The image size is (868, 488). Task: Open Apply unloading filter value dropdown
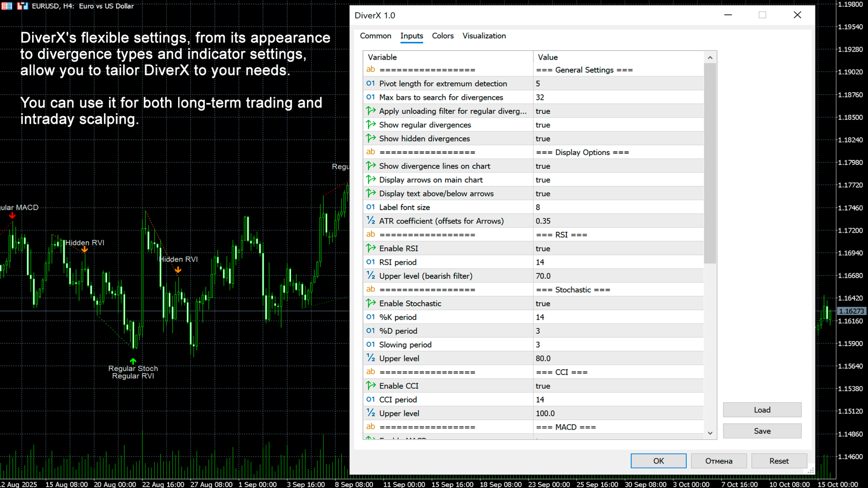click(618, 111)
